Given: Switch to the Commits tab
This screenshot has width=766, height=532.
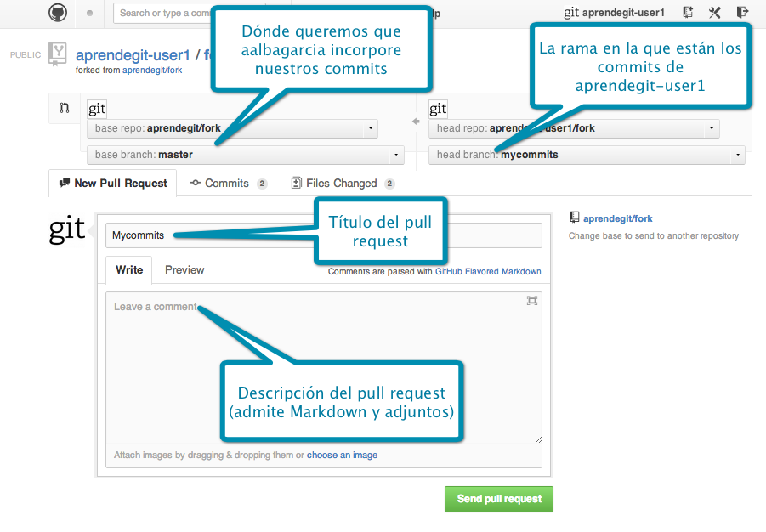Looking at the screenshot, I should [x=227, y=183].
